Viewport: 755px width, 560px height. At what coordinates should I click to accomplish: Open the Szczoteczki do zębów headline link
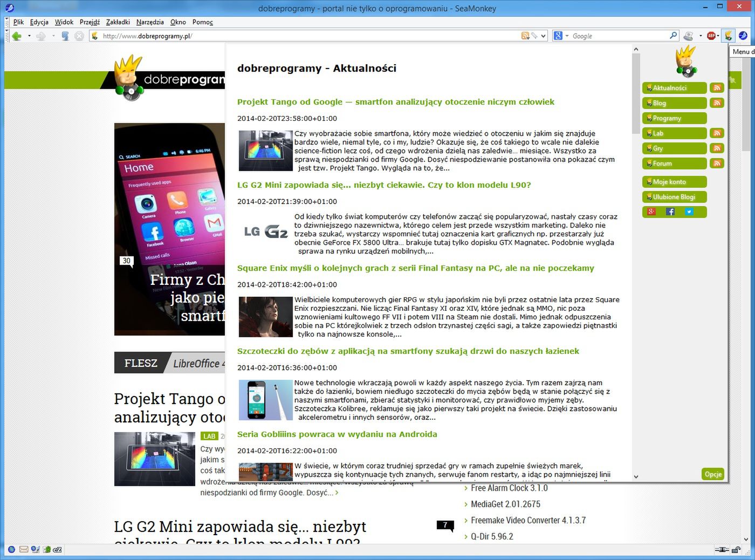coord(408,351)
